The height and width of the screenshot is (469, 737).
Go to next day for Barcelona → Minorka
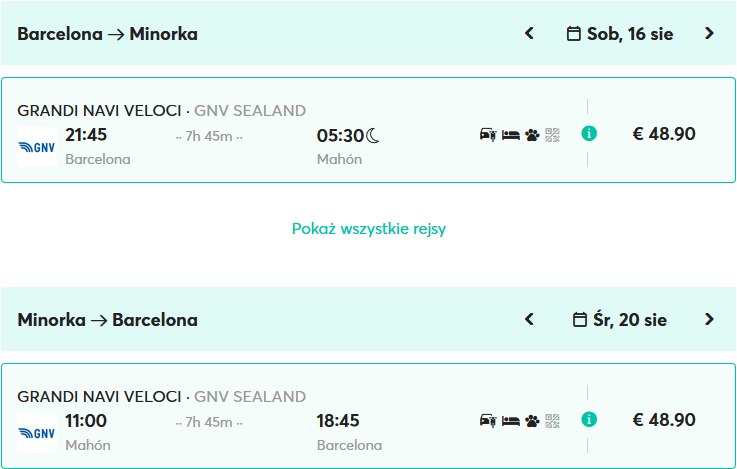pyautogui.click(x=709, y=34)
